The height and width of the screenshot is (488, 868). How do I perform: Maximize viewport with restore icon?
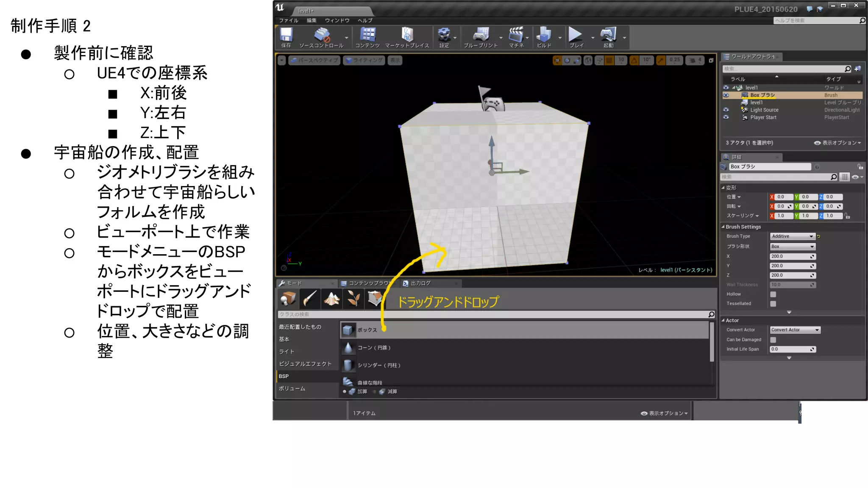pos(711,60)
